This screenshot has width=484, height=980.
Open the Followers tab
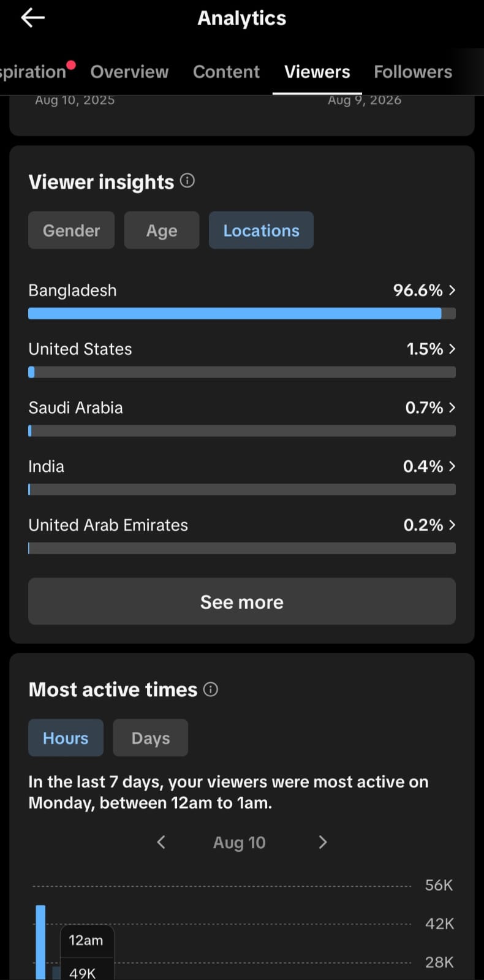point(413,72)
